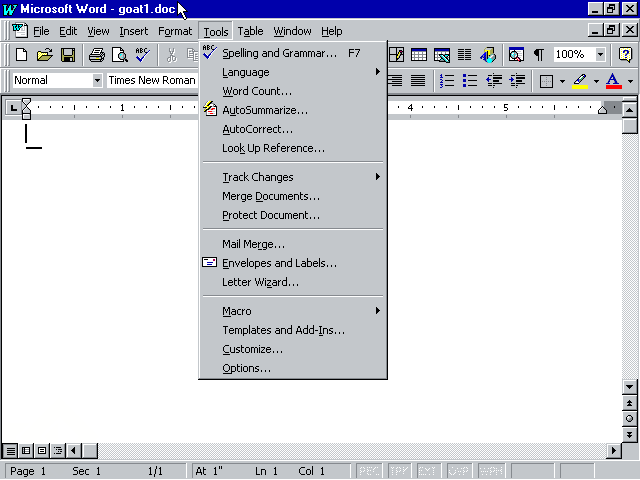Open the Font Color dropdown arrow
The width and height of the screenshot is (640, 480).
click(630, 81)
